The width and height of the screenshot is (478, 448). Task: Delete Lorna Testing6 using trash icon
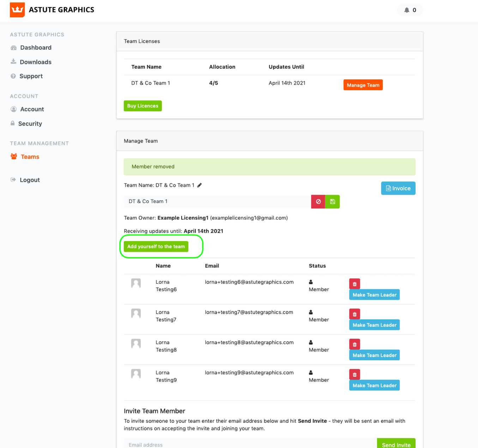click(355, 284)
